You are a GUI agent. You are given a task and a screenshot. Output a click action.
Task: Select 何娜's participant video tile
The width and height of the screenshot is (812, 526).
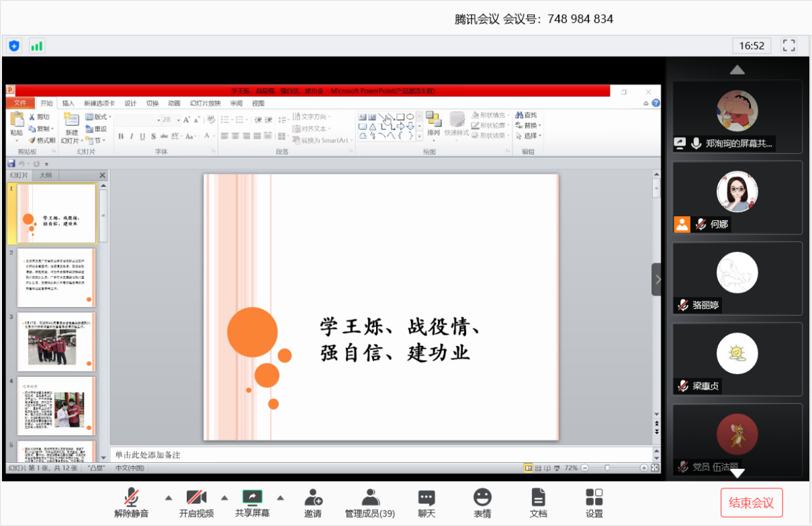point(737,198)
